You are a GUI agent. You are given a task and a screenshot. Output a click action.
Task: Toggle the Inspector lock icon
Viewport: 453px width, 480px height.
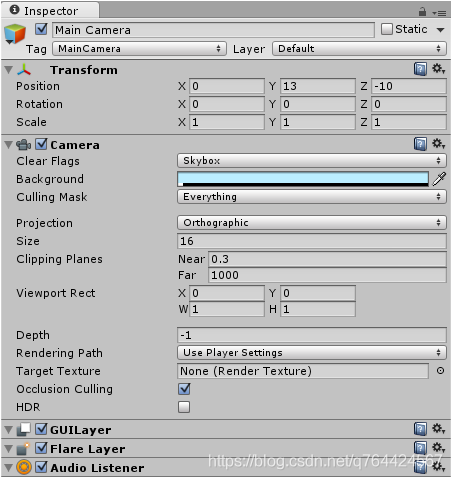pyautogui.click(x=422, y=12)
